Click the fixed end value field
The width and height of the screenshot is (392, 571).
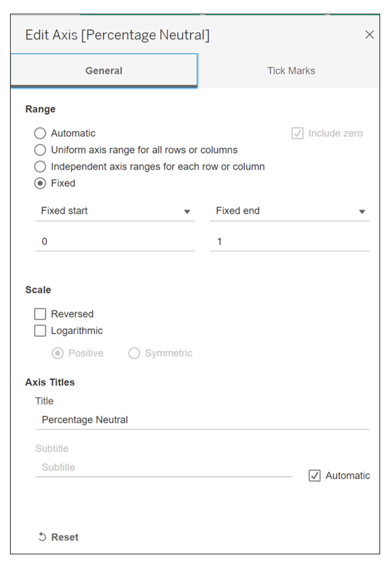coord(290,242)
